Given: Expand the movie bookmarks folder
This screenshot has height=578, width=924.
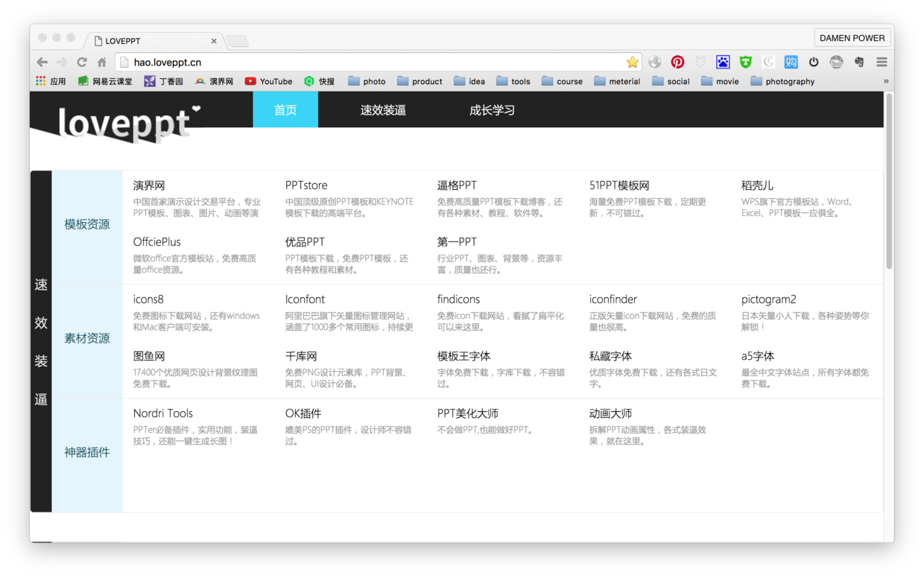Looking at the screenshot, I should click(x=720, y=81).
